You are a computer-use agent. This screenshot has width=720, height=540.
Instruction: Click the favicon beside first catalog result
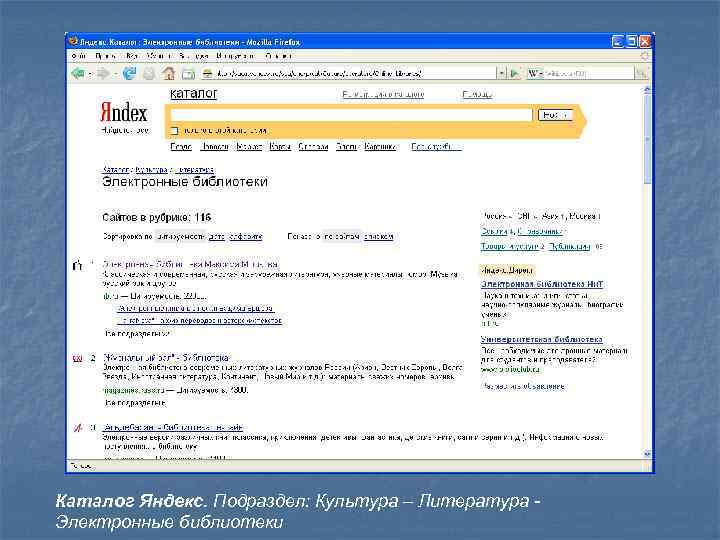point(78,265)
